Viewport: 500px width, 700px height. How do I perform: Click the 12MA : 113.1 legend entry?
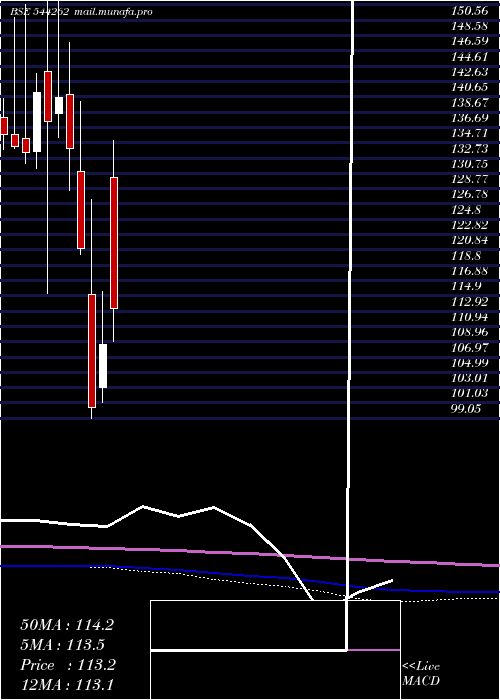(x=67, y=685)
